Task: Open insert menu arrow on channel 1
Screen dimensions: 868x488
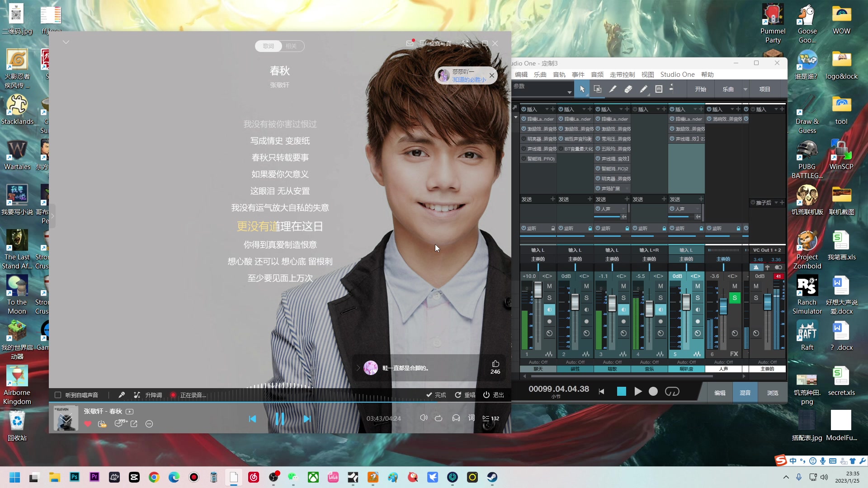Action: coord(547,109)
